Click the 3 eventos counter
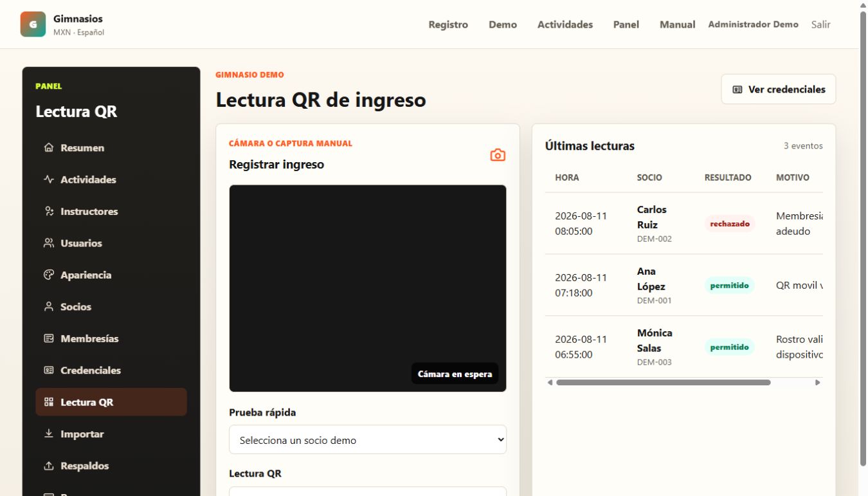Image resolution: width=868 pixels, height=496 pixels. coord(803,146)
